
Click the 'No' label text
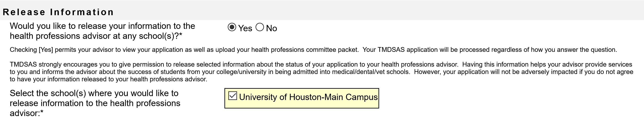271,28
